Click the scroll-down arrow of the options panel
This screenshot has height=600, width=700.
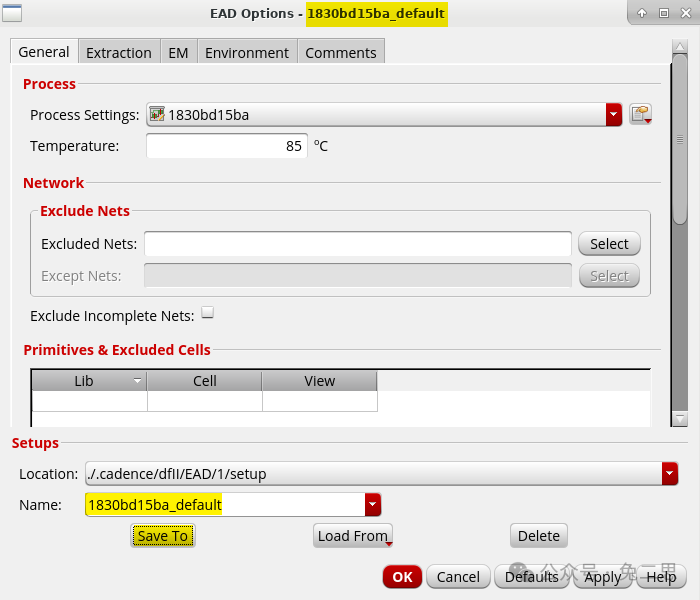[680, 419]
